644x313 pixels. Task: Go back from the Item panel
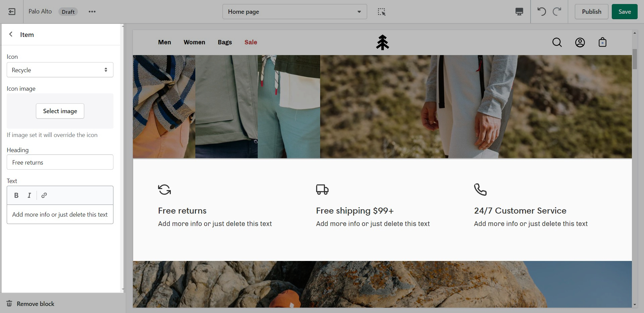click(x=11, y=34)
